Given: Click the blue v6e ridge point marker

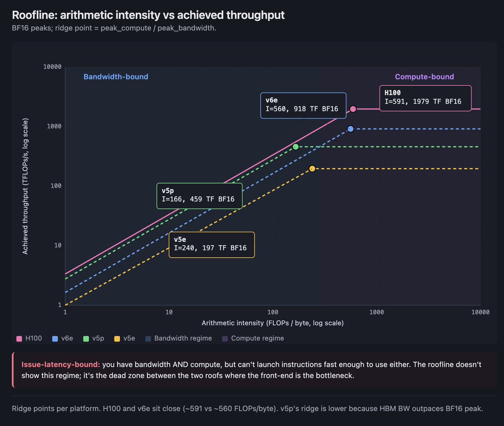Looking at the screenshot, I should (350, 129).
